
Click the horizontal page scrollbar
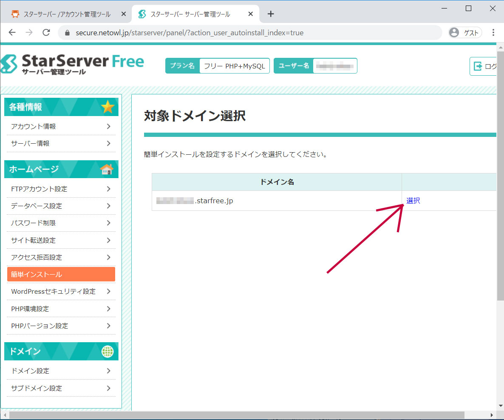(237, 415)
